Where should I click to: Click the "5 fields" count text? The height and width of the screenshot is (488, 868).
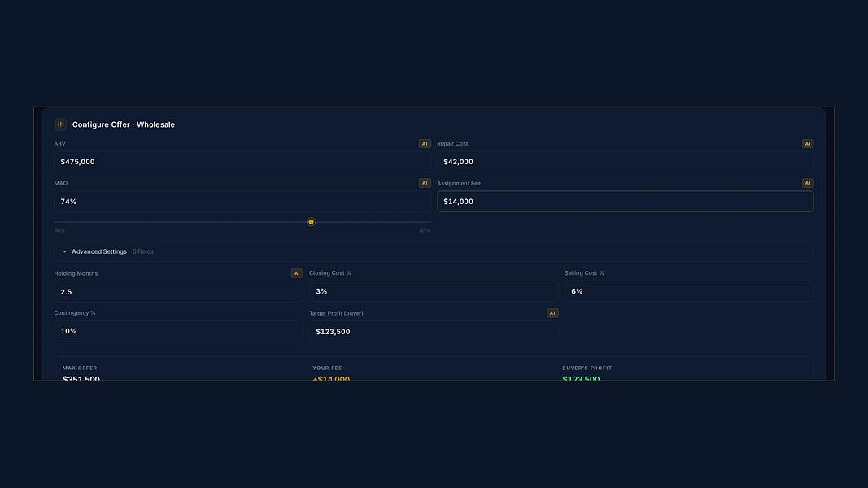[x=143, y=252]
